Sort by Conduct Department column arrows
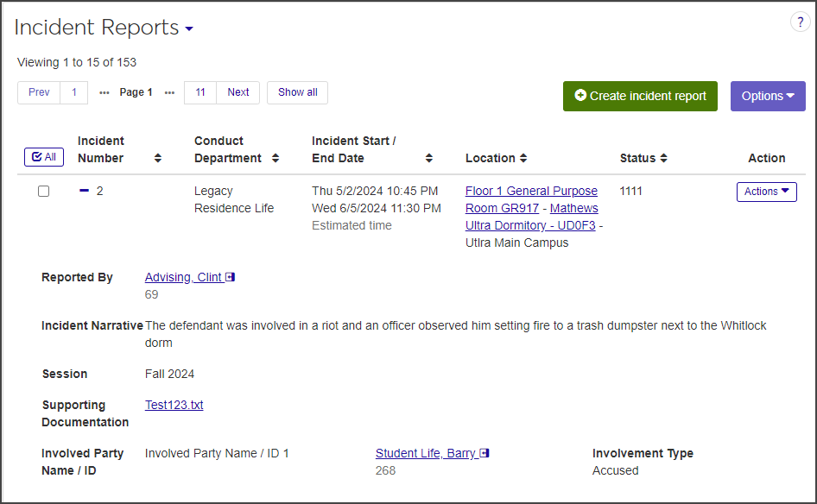 point(275,158)
